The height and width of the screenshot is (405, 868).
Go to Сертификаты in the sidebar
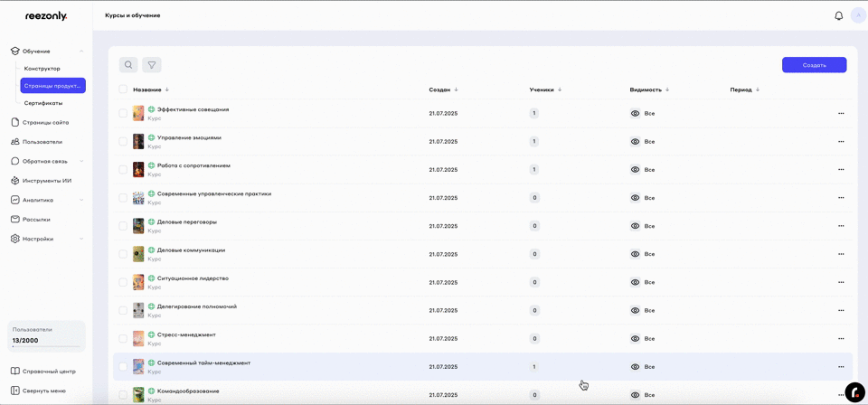[43, 103]
